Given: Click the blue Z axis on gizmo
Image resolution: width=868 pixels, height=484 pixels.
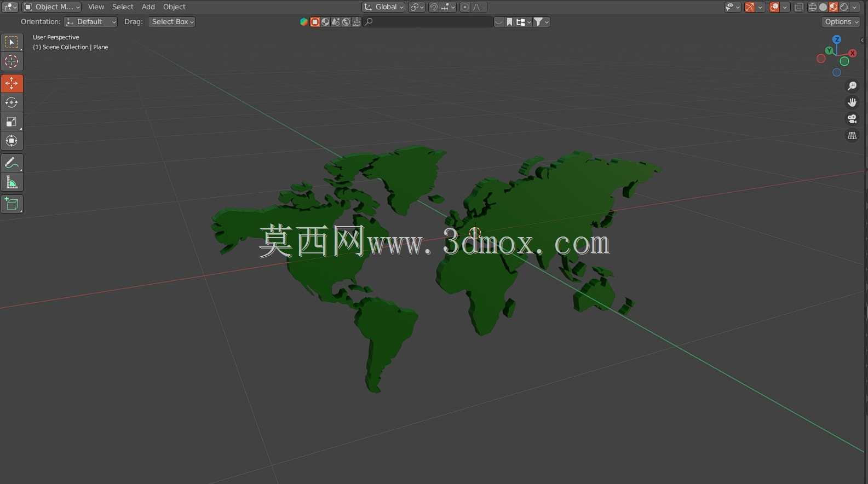Looking at the screenshot, I should pos(837,39).
